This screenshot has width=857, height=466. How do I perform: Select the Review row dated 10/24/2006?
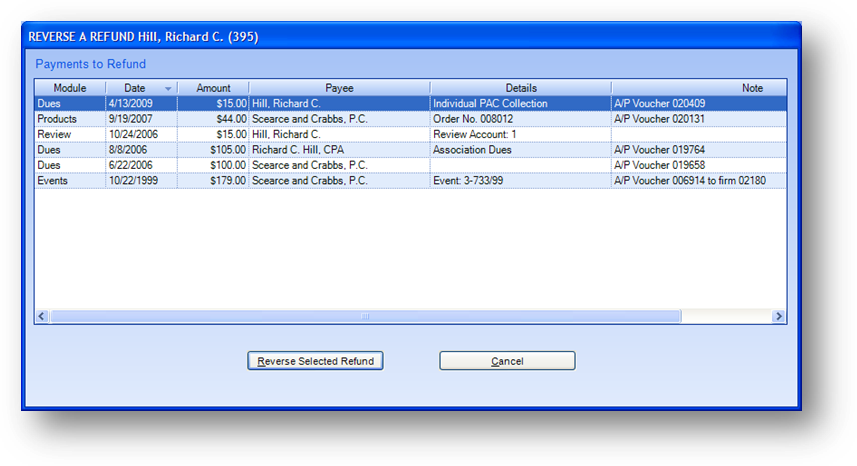pyautogui.click(x=70, y=134)
